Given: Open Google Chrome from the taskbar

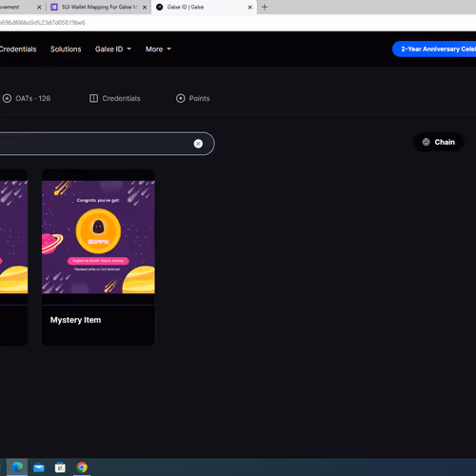Looking at the screenshot, I should click(82, 467).
